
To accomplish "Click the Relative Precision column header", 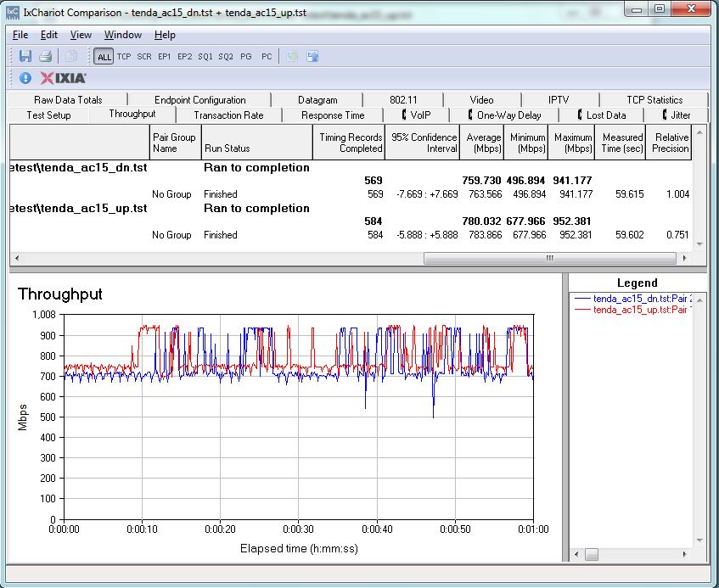I will click(x=669, y=143).
